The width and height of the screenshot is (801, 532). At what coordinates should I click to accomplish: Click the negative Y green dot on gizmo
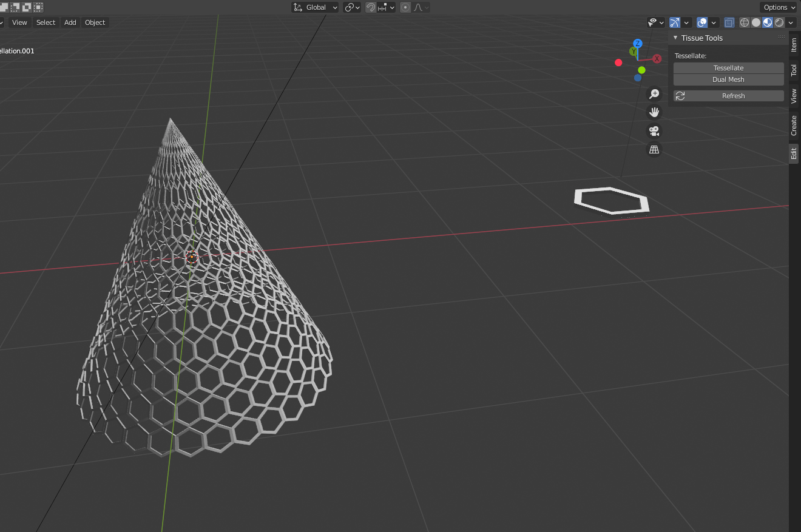[x=641, y=70]
